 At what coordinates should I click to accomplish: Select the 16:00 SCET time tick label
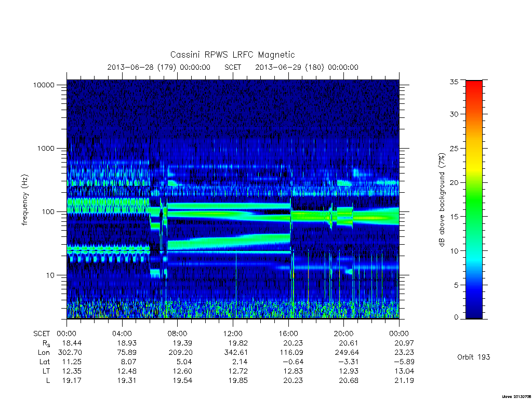[288, 334]
